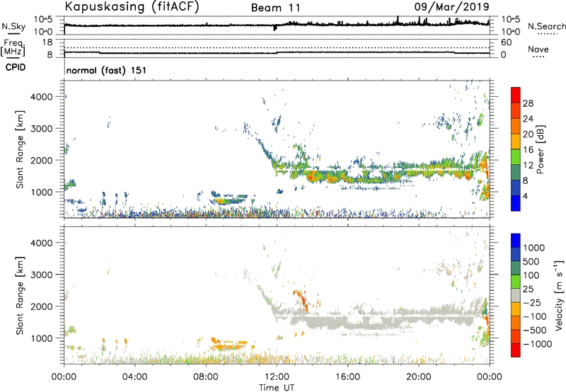The width and height of the screenshot is (566, 392).
Task: Click the '20:00' time tick label
Action: (419, 377)
